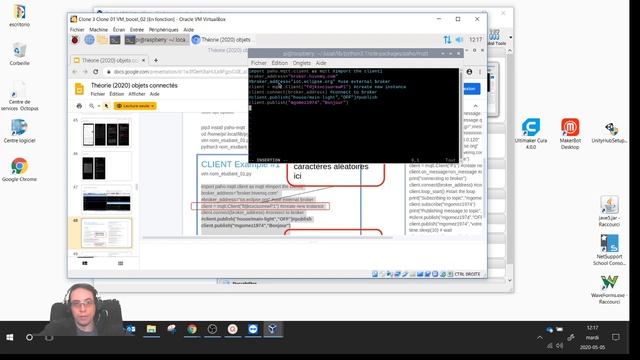Open the browser three-dot menu

480,72
